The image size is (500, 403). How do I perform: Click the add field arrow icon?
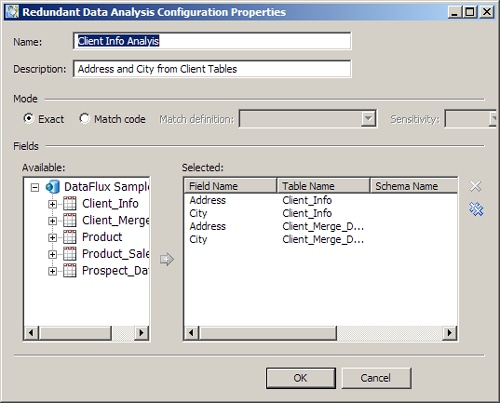[x=167, y=259]
